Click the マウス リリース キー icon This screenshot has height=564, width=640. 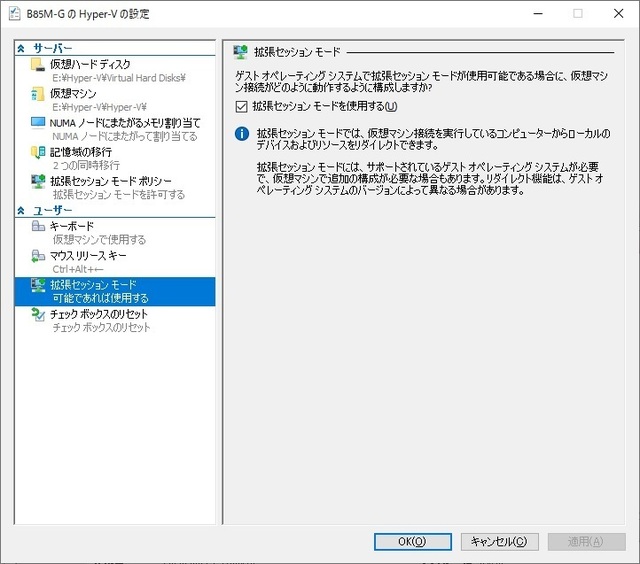pyautogui.click(x=39, y=256)
